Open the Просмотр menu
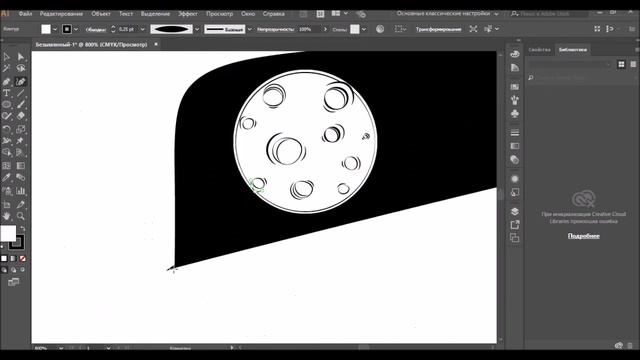This screenshot has width=640, height=360. 219,13
